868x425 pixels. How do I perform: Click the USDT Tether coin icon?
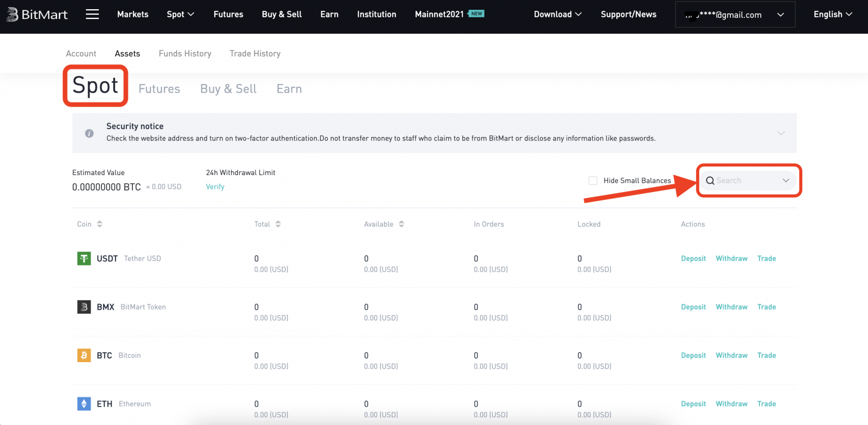click(84, 259)
